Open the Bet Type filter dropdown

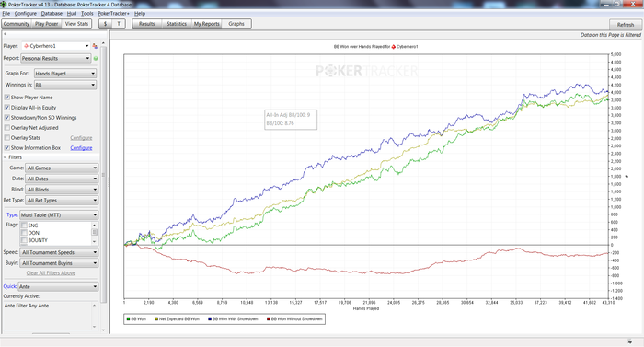(62, 201)
